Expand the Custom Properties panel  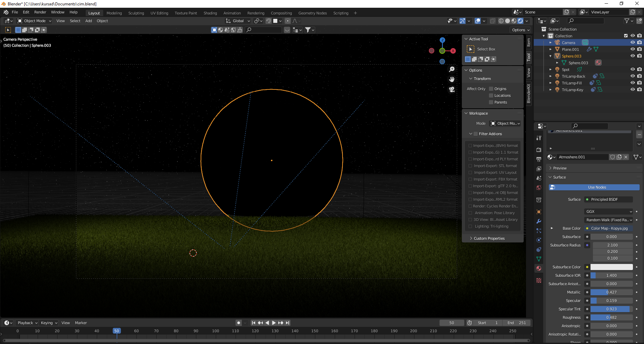pyautogui.click(x=489, y=238)
